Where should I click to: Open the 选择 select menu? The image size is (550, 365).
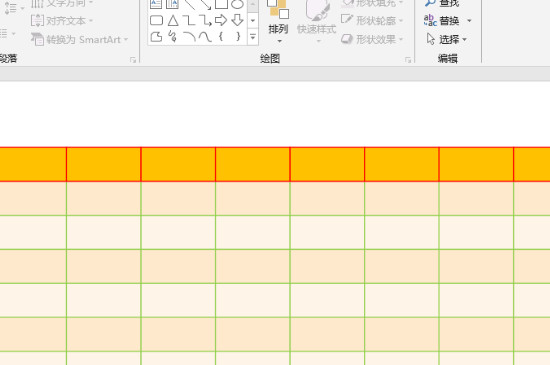pyautogui.click(x=447, y=39)
